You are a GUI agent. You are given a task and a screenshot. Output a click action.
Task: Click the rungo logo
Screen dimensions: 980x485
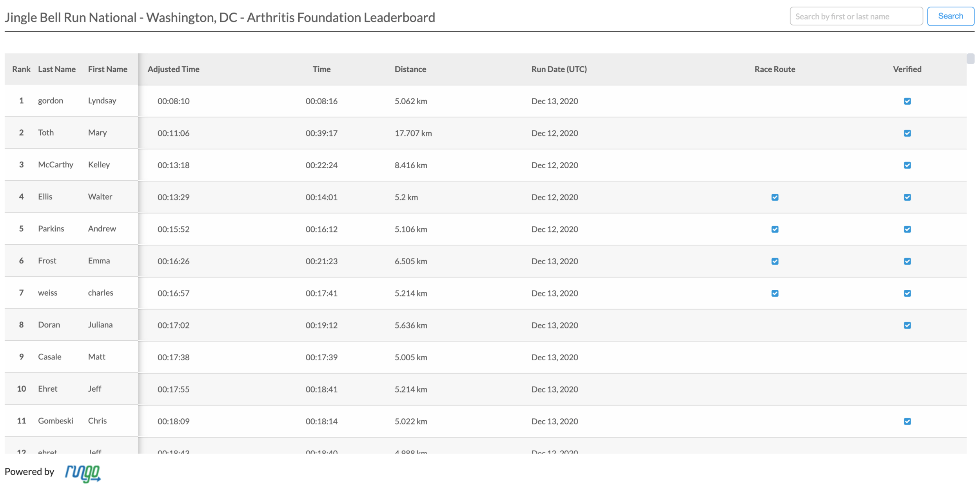tap(83, 473)
